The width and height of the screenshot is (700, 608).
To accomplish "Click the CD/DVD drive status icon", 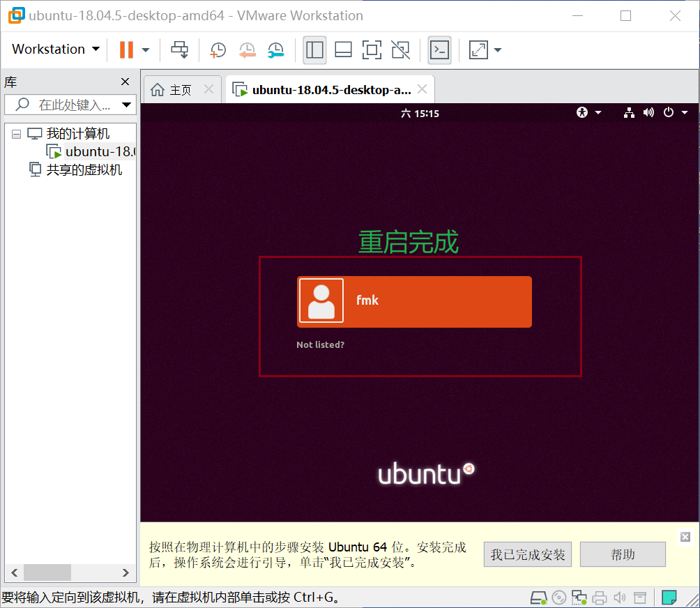I will pos(559,598).
